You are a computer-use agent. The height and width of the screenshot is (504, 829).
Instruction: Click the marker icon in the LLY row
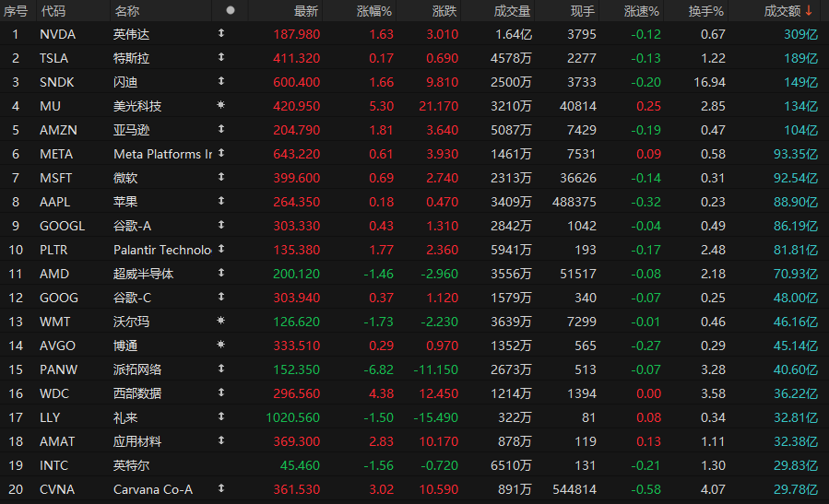coord(221,416)
